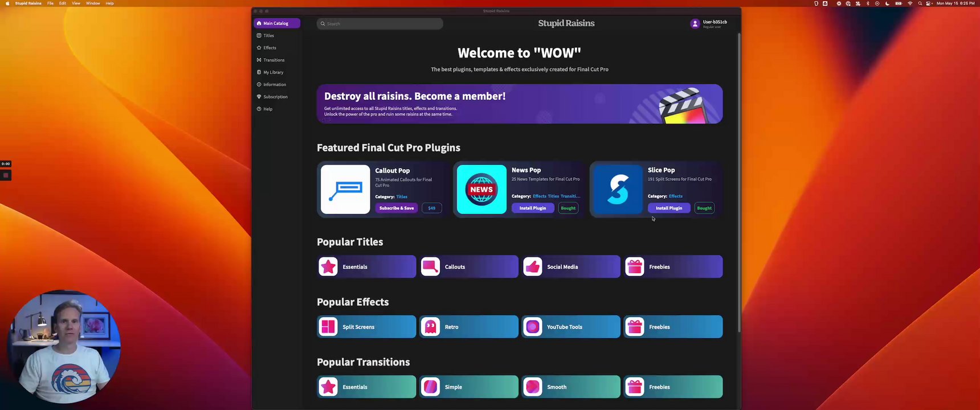
Task: Click the Bluetooth menu bar icon
Action: click(x=868, y=3)
